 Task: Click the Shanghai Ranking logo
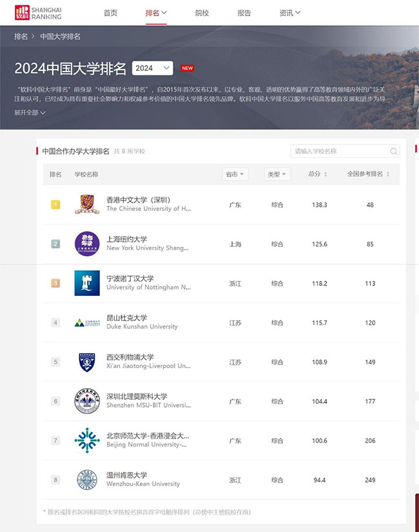[x=38, y=13]
